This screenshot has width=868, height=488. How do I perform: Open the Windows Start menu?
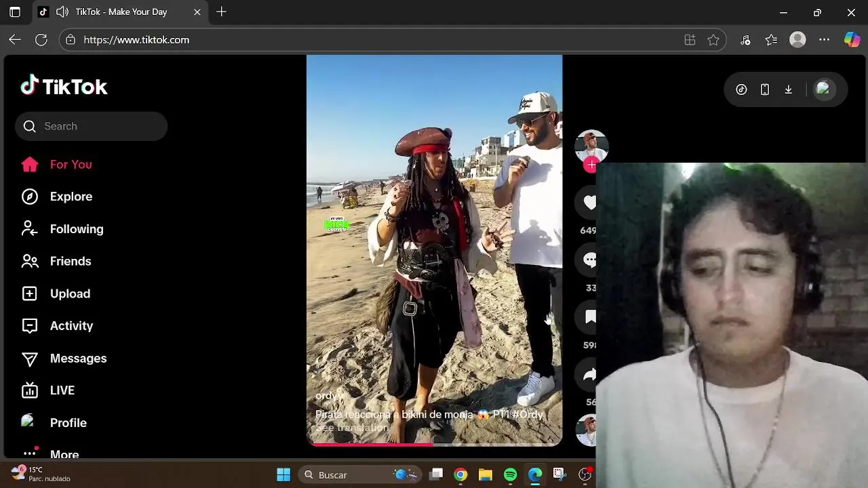tap(283, 475)
